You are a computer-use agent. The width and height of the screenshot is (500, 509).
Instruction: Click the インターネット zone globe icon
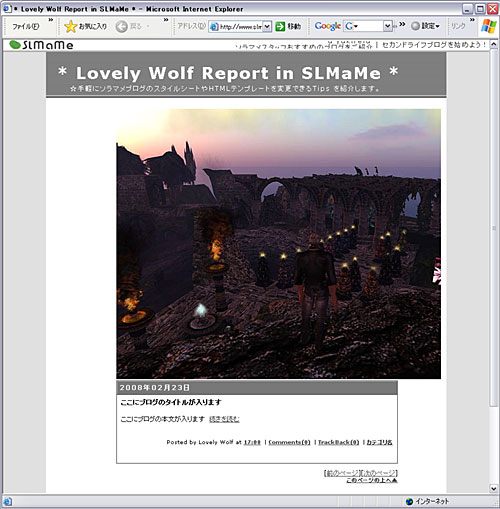(409, 501)
